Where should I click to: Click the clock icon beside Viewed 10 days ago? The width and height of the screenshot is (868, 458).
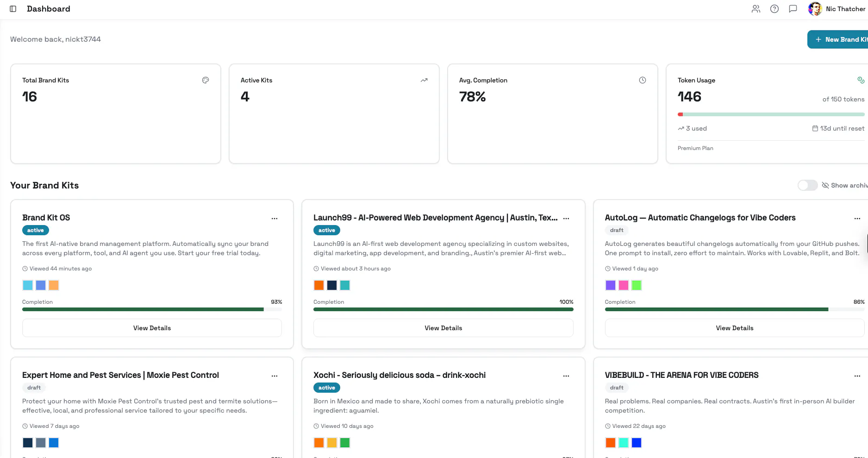pyautogui.click(x=316, y=426)
